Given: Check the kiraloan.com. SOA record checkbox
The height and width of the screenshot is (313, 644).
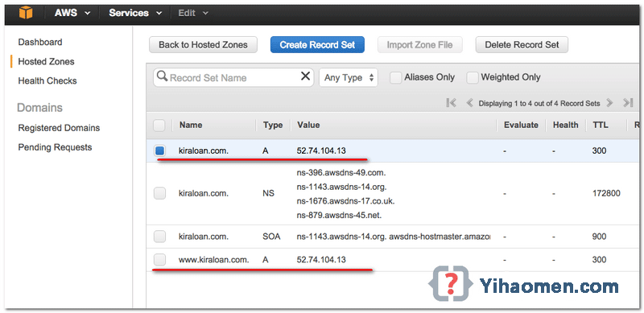Looking at the screenshot, I should tap(159, 237).
